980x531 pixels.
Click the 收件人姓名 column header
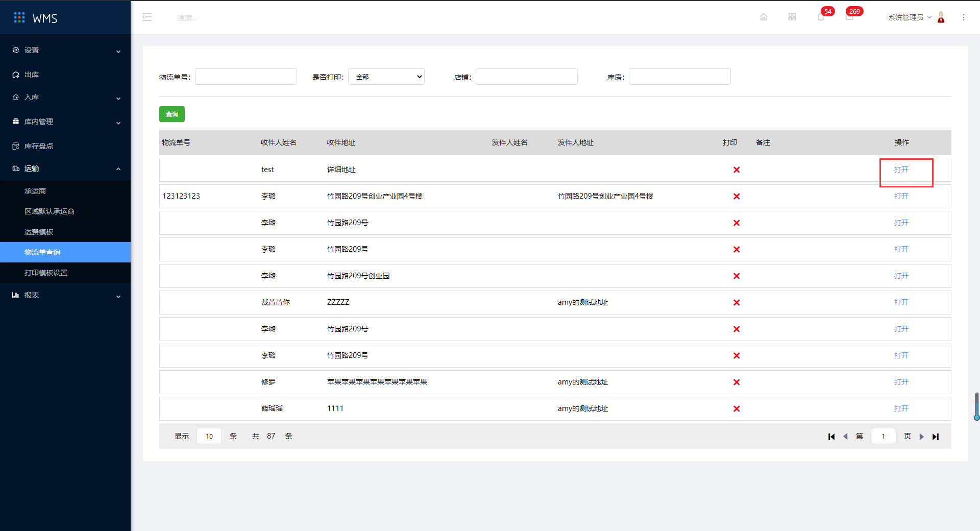[279, 142]
